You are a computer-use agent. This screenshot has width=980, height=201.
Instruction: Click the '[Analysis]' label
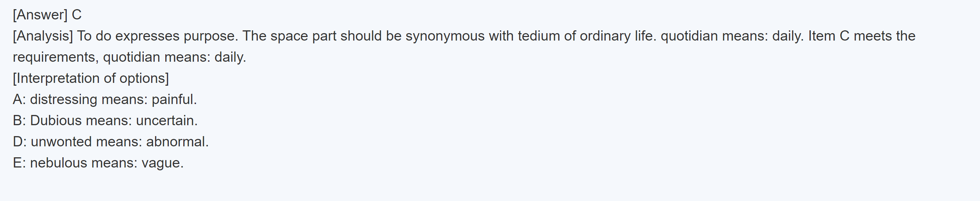coord(43,36)
